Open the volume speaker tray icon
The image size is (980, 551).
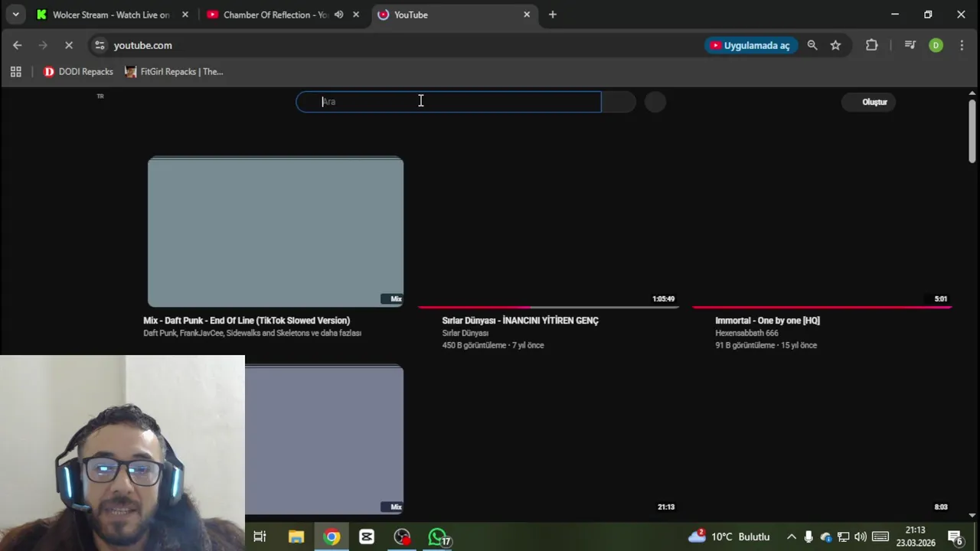[861, 537]
